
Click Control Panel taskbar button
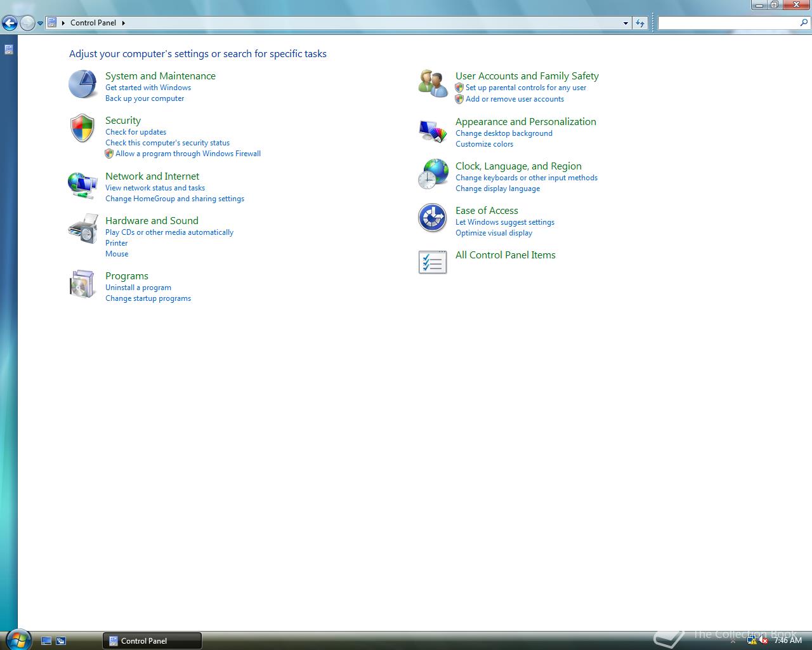pos(152,640)
